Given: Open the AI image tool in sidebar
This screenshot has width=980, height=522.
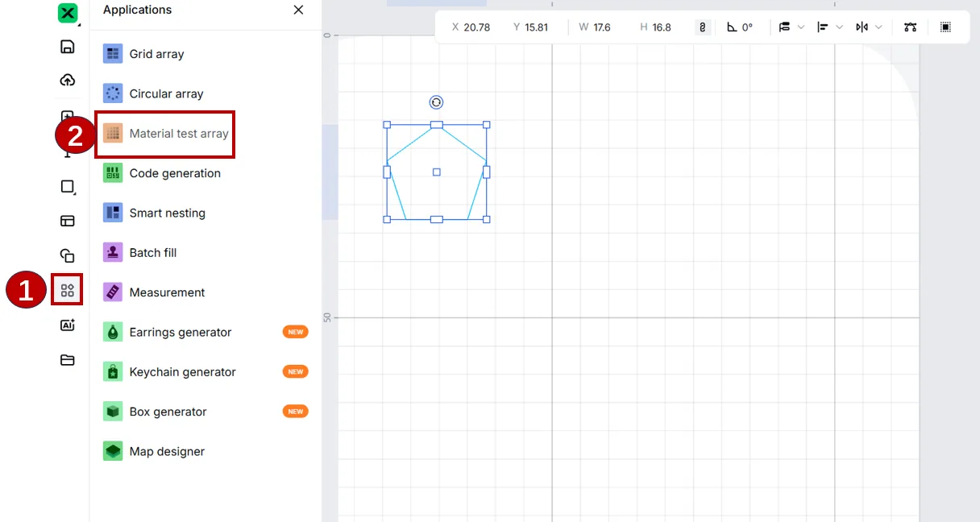Looking at the screenshot, I should tap(68, 325).
